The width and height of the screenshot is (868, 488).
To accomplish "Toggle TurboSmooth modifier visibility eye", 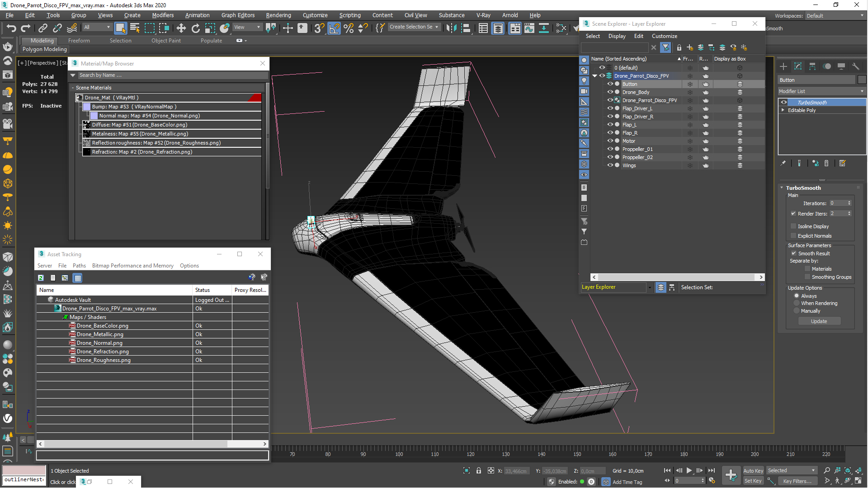I will (x=784, y=103).
